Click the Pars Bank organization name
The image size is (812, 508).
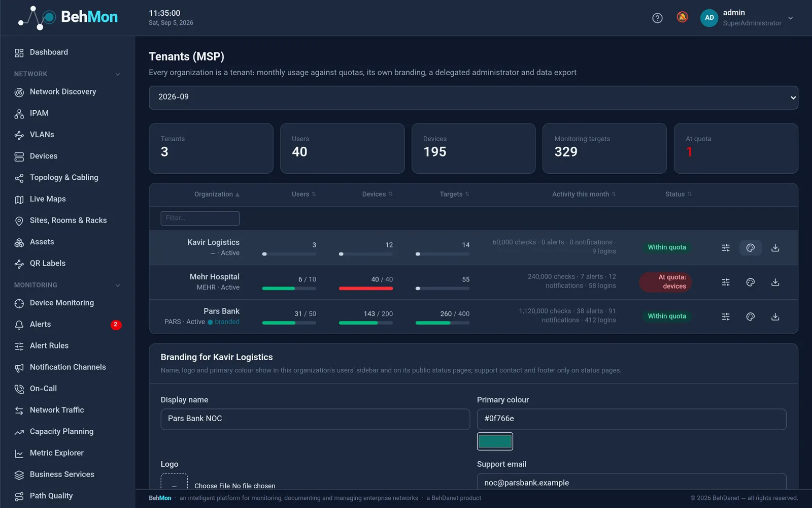[222, 311]
